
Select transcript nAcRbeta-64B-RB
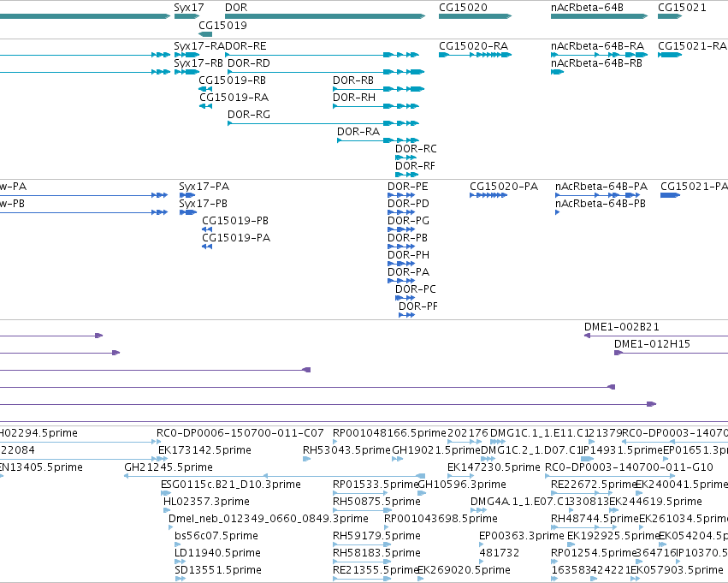pos(596,63)
